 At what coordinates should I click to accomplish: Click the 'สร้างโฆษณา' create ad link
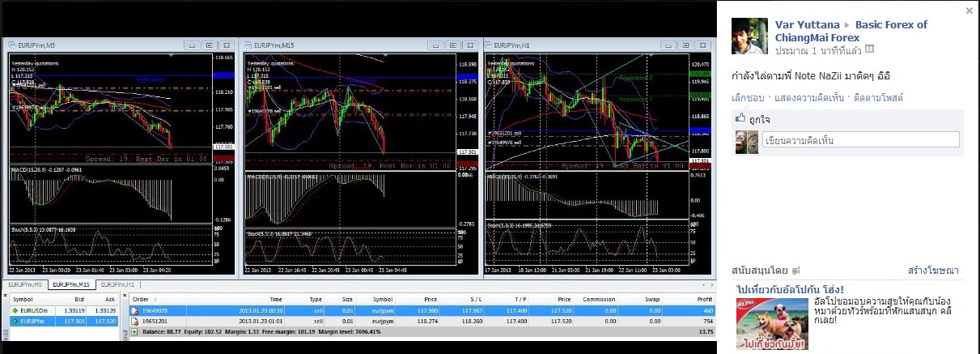pyautogui.click(x=933, y=271)
